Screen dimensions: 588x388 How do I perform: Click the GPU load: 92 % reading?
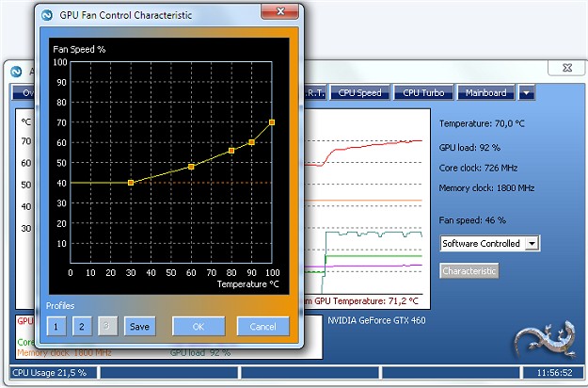pos(469,148)
